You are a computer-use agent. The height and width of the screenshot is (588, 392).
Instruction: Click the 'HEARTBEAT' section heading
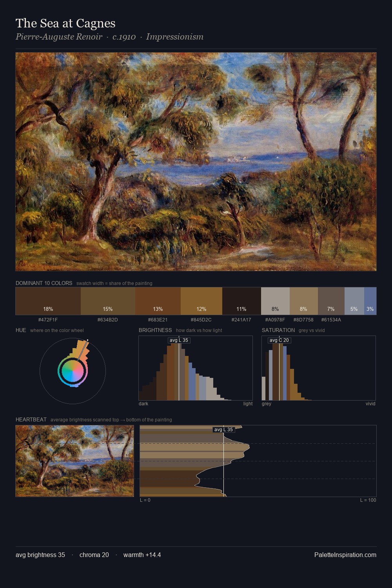click(31, 419)
